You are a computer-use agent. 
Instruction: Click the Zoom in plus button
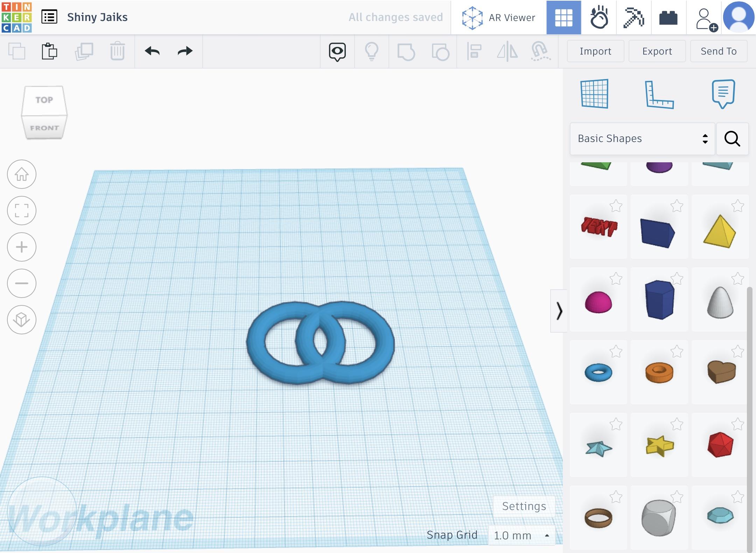click(22, 247)
